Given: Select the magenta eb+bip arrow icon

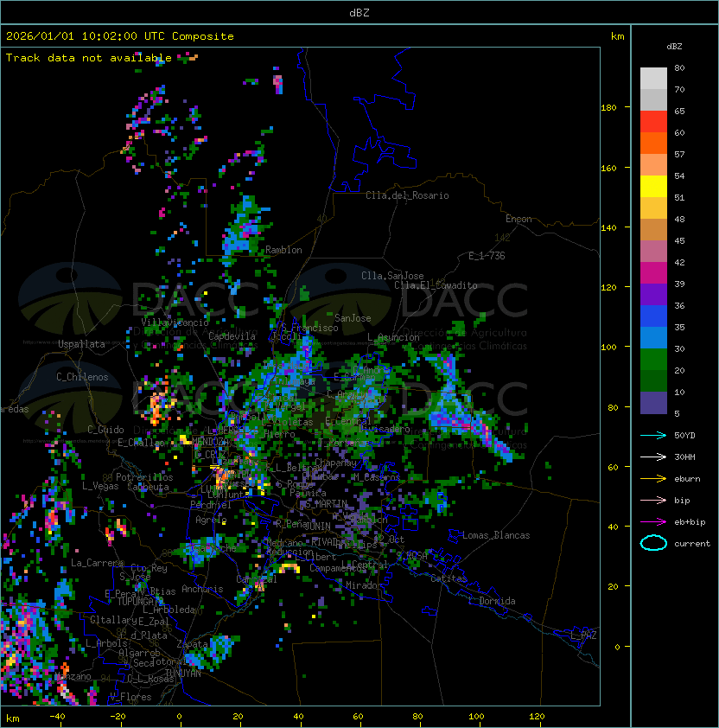Looking at the screenshot, I should point(653,522).
